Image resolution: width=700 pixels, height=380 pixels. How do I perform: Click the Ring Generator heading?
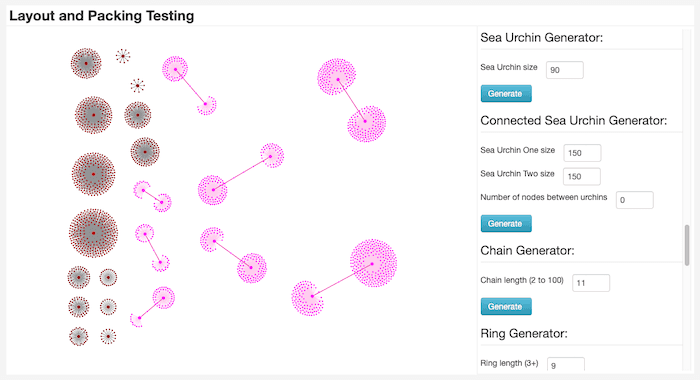click(524, 334)
